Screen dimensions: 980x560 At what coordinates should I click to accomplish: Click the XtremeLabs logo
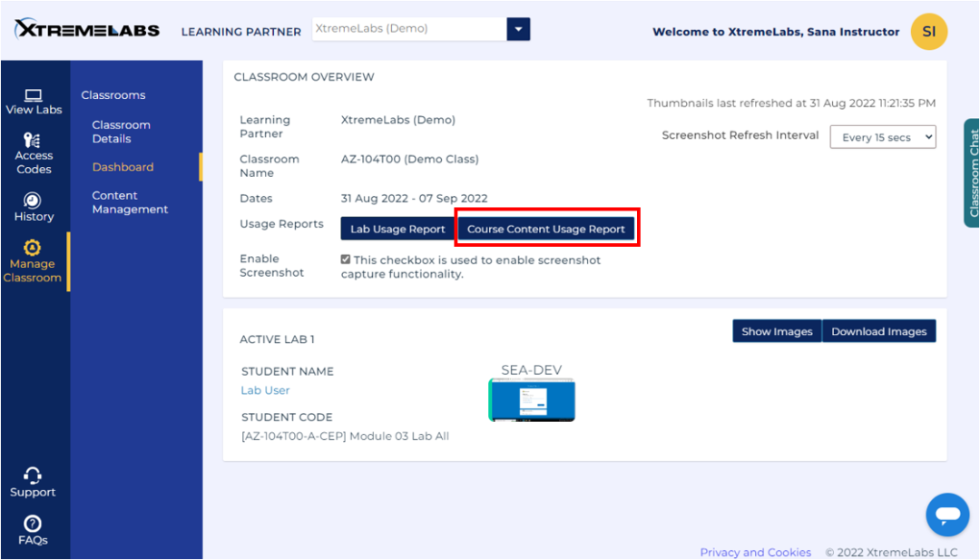click(x=85, y=28)
